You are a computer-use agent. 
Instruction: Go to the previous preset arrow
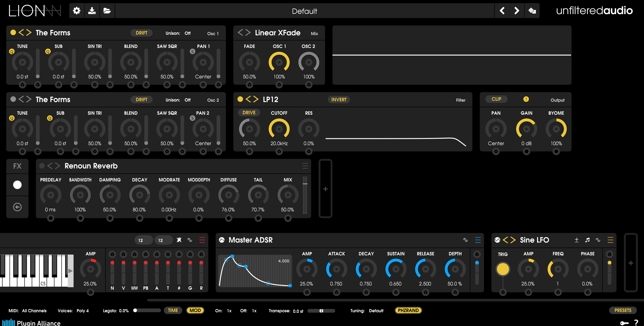[502, 11]
